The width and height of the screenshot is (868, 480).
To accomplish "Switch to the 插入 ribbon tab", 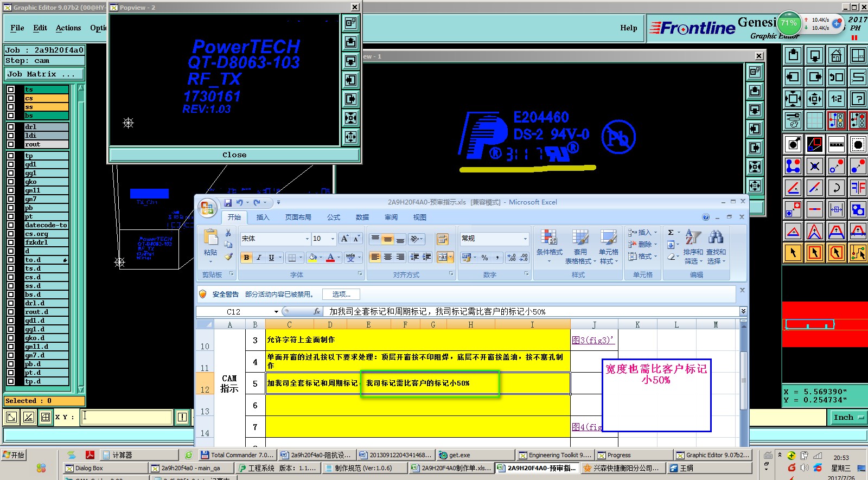I will coord(263,217).
